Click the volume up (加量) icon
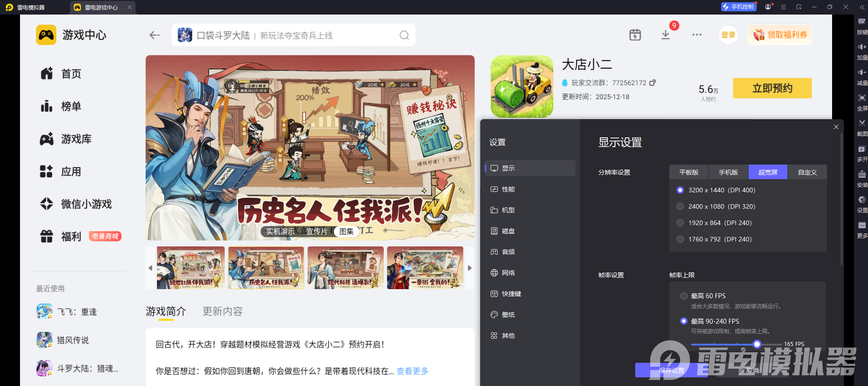Screen dimensions: 868x386 coord(862,47)
